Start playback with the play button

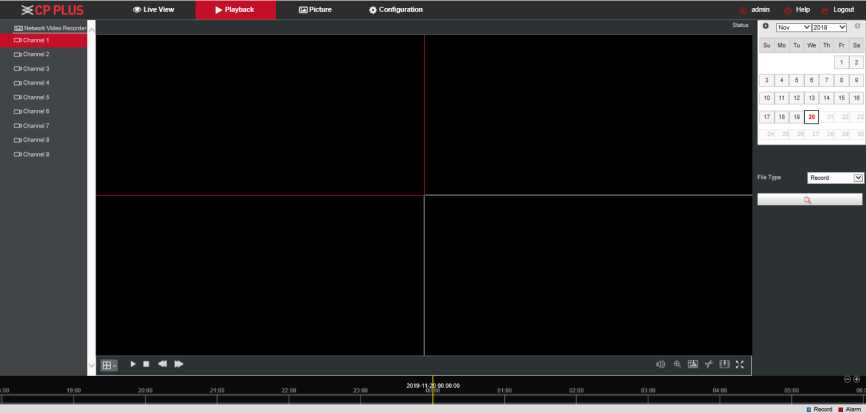pyautogui.click(x=133, y=364)
